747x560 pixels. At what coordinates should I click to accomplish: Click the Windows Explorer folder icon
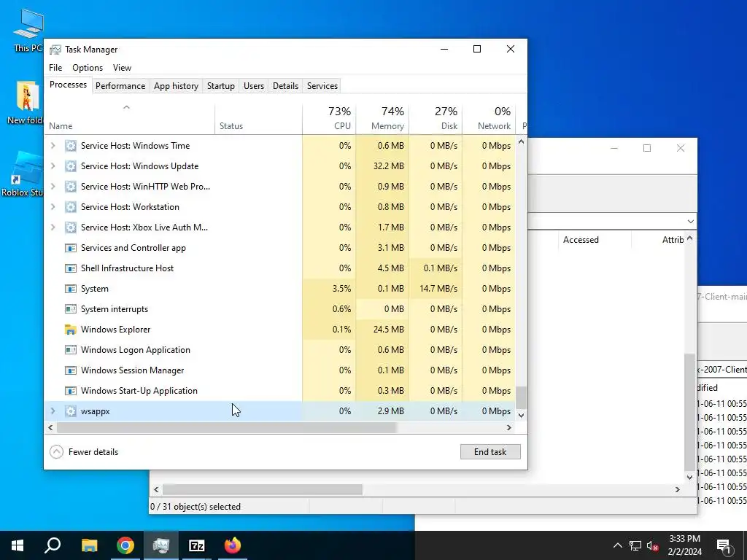point(71,330)
